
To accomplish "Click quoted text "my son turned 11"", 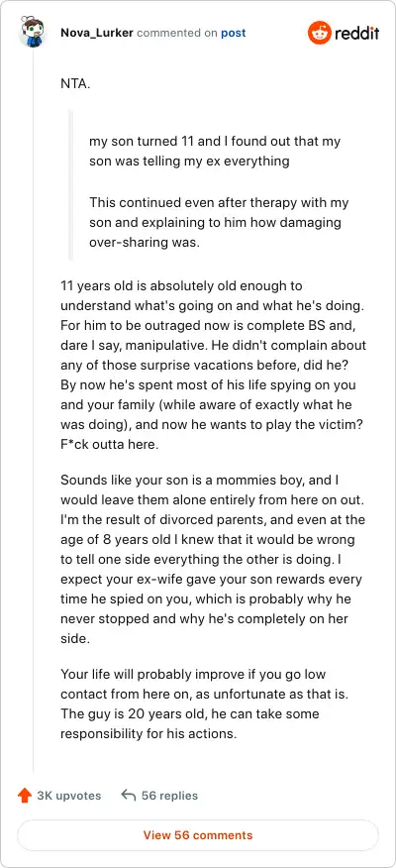I will click(134, 141).
